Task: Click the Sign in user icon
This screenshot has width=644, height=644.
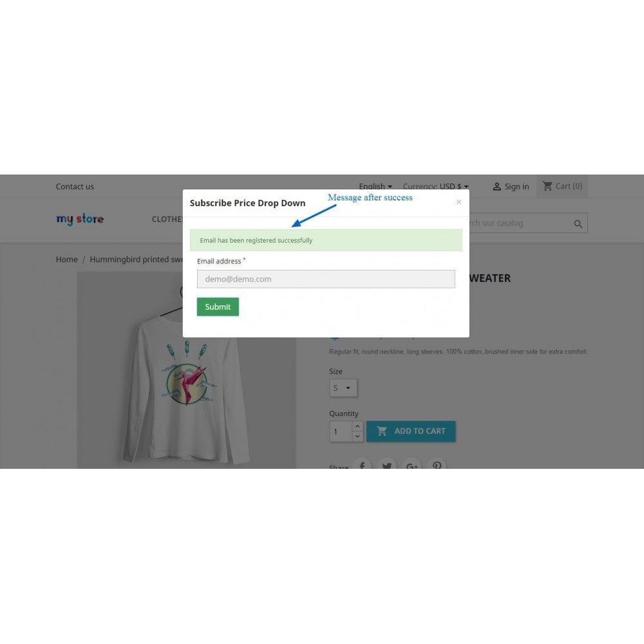Action: [497, 187]
